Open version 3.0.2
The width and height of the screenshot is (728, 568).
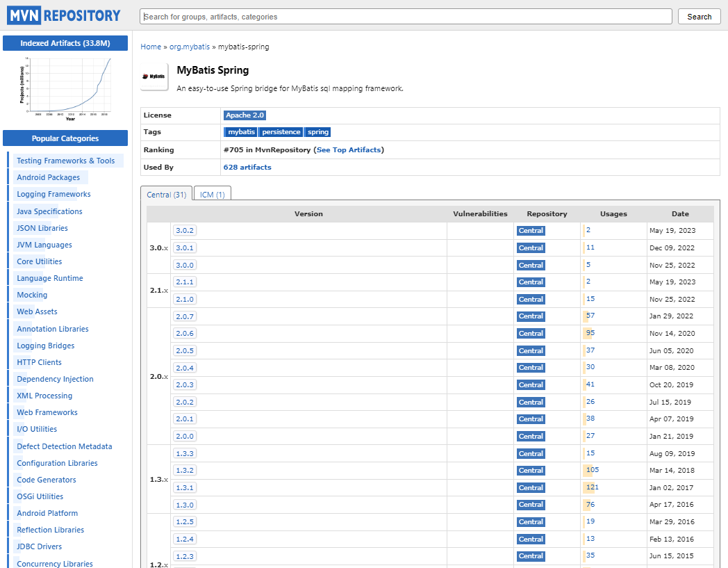185,231
